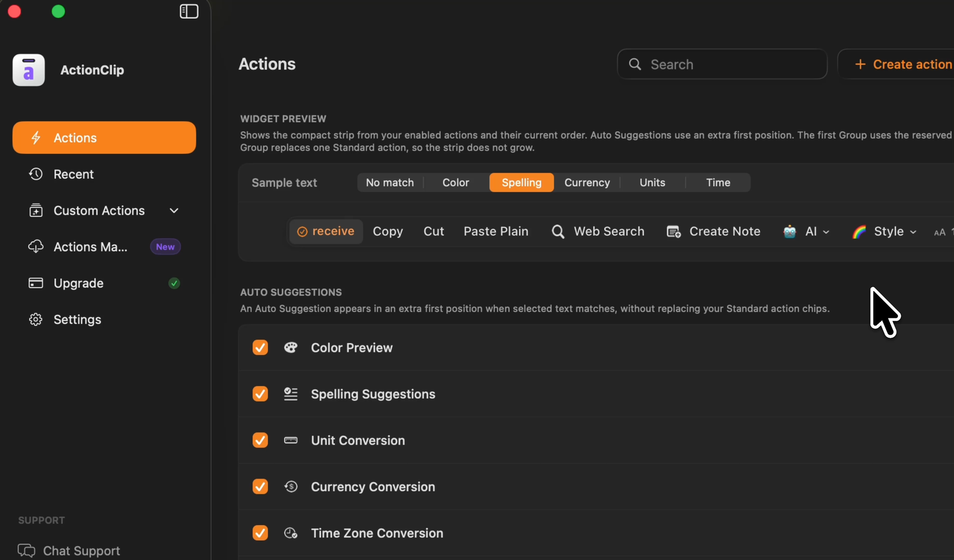Click the Currency Conversion dollar icon
Image resolution: width=954 pixels, height=560 pixels.
291,486
